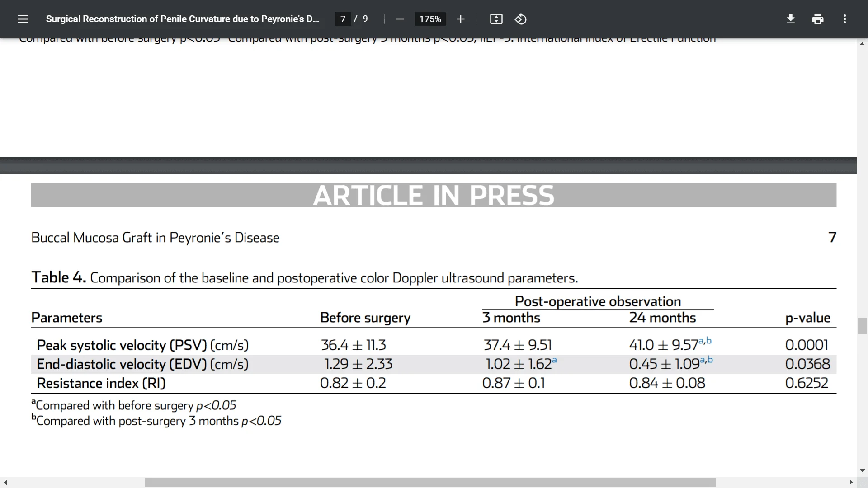Screen dimensions: 868x488
Task: Click the vertical scrollbar thumb
Action: tap(862, 326)
